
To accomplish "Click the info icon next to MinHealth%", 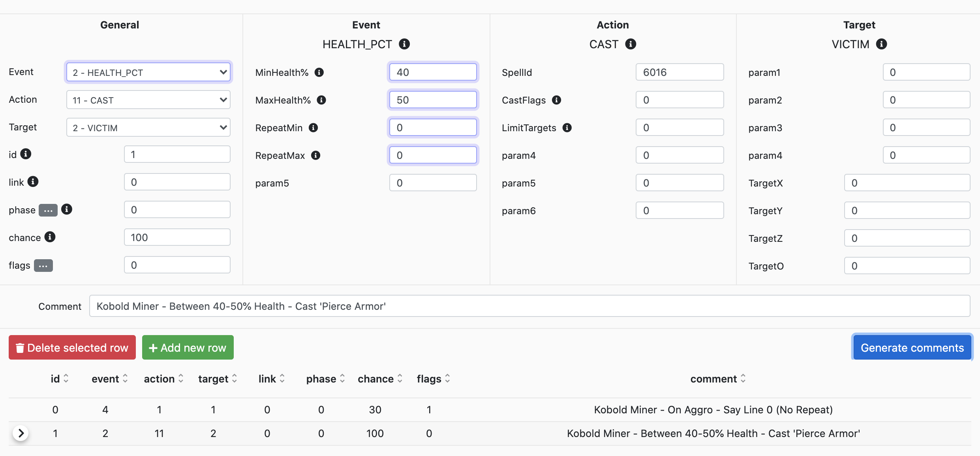I will click(319, 72).
